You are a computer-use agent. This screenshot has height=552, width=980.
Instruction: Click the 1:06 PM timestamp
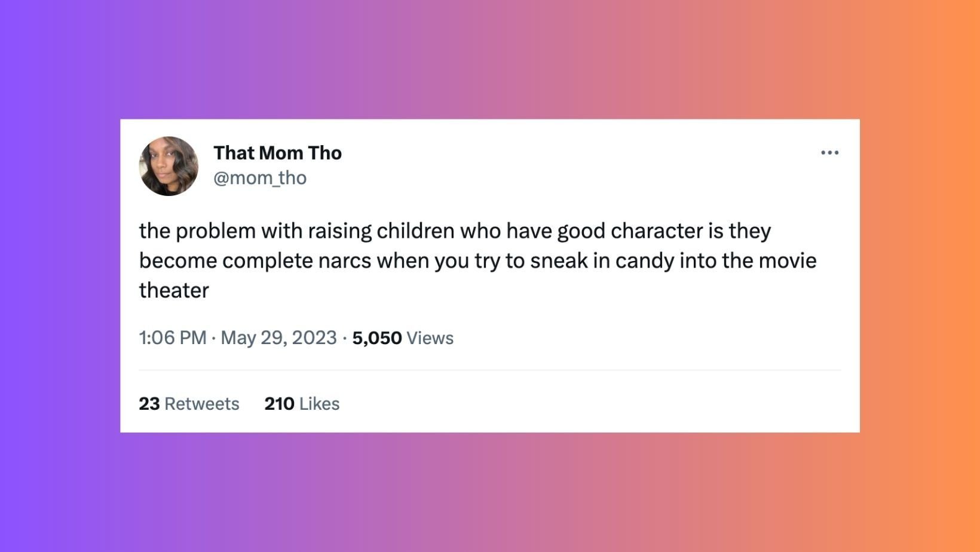[x=172, y=338]
